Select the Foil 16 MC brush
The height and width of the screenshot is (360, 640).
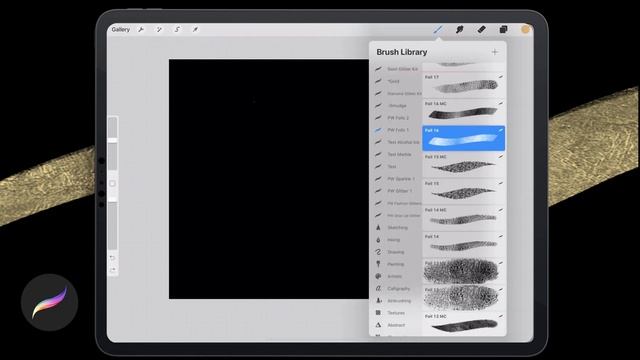pyautogui.click(x=464, y=111)
